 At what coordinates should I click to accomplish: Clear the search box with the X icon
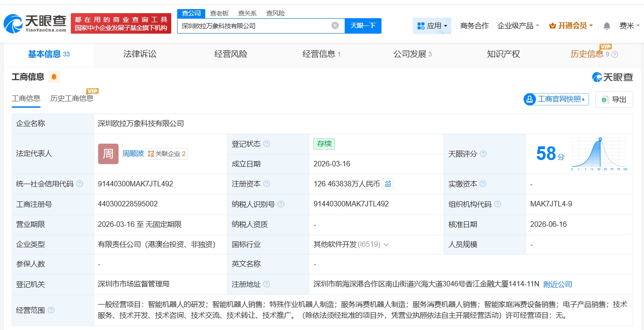point(335,25)
